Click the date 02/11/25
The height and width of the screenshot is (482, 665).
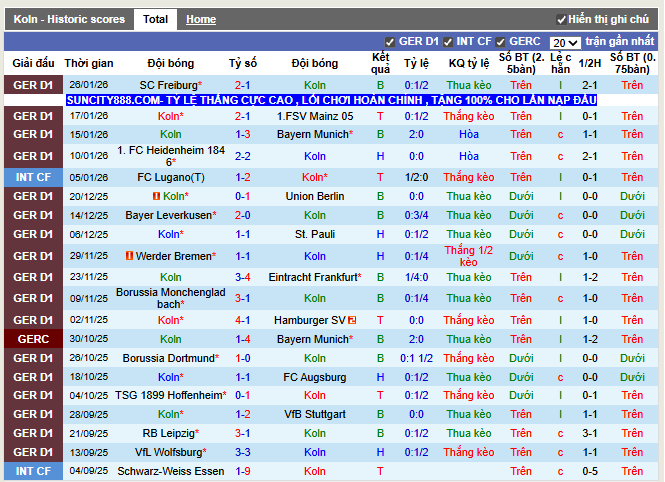pyautogui.click(x=89, y=320)
